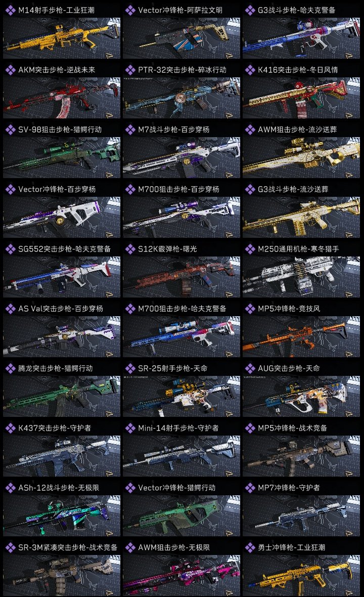The width and height of the screenshot is (364, 597).
Task: Click the SR-25射手步枪-天命 title
Action: [173, 368]
